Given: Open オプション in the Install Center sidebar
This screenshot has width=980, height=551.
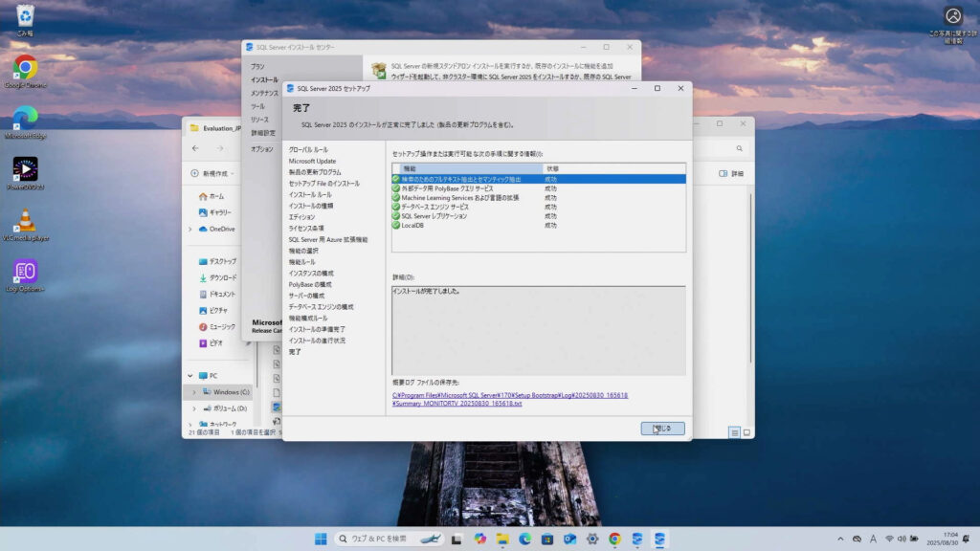Looking at the screenshot, I should 262,149.
